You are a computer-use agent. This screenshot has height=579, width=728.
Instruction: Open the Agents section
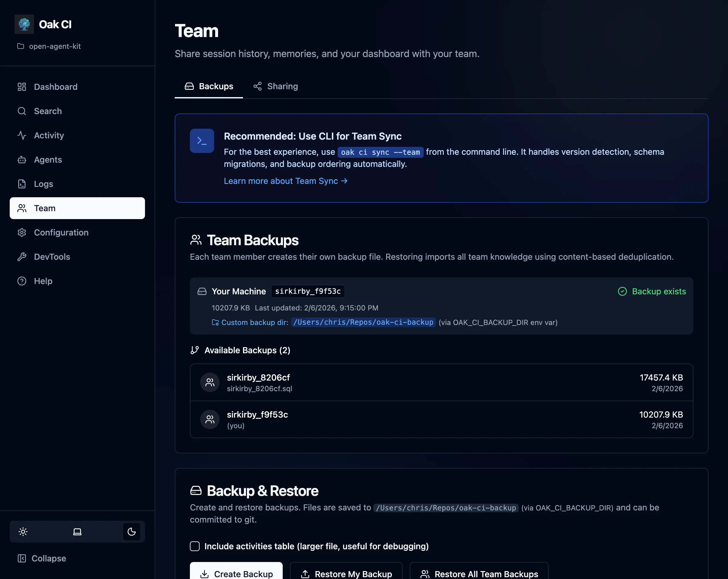[x=48, y=159]
